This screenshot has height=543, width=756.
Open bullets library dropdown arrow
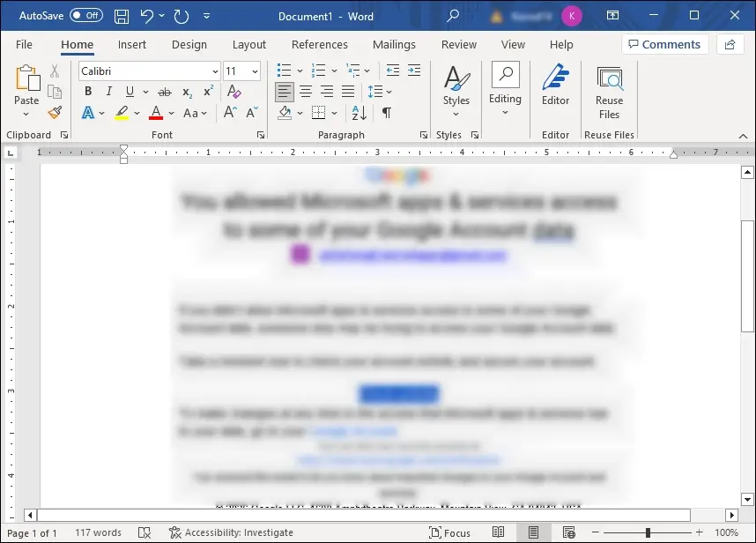pos(300,71)
